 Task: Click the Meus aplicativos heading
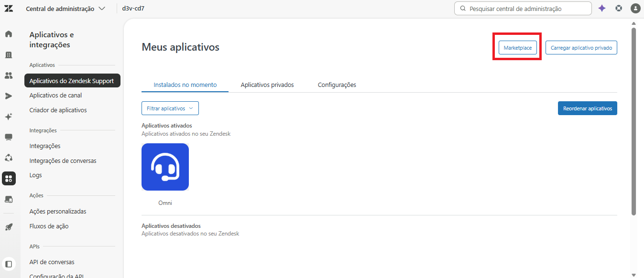click(181, 47)
